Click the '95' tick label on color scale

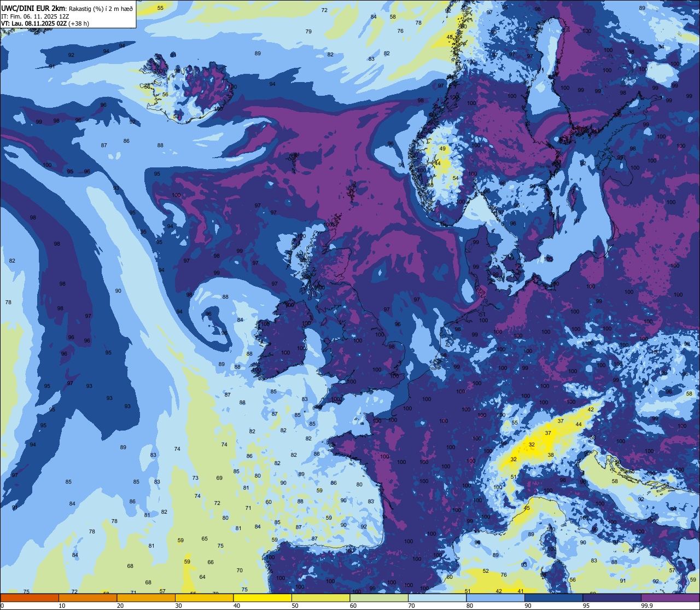(x=586, y=606)
